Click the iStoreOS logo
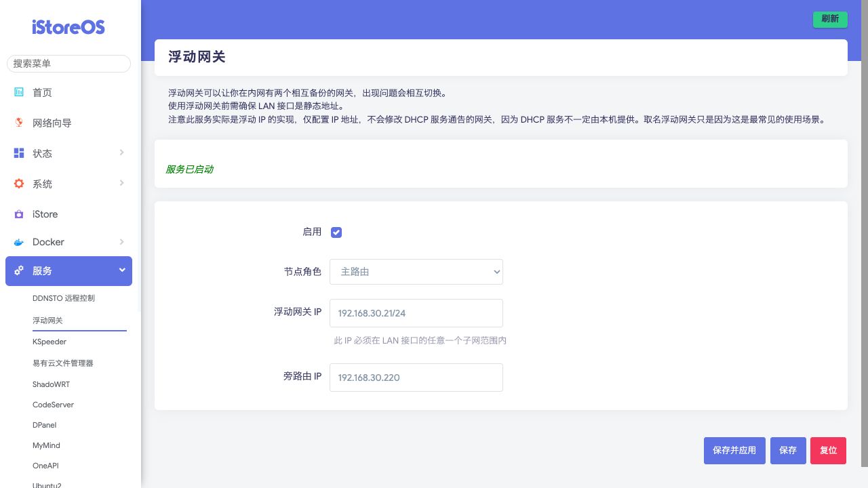Viewport: 868px width, 488px height. [x=68, y=27]
